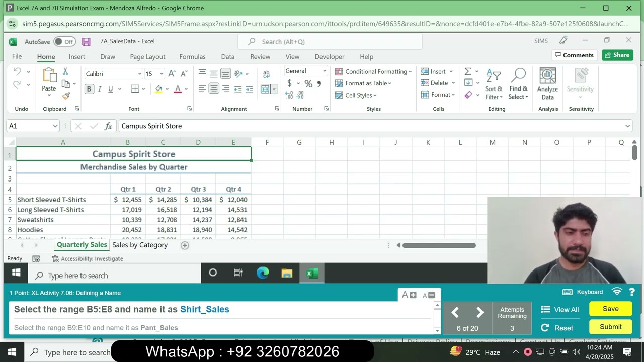644x362 pixels.
Task: Toggle Bold formatting
Action: click(89, 89)
